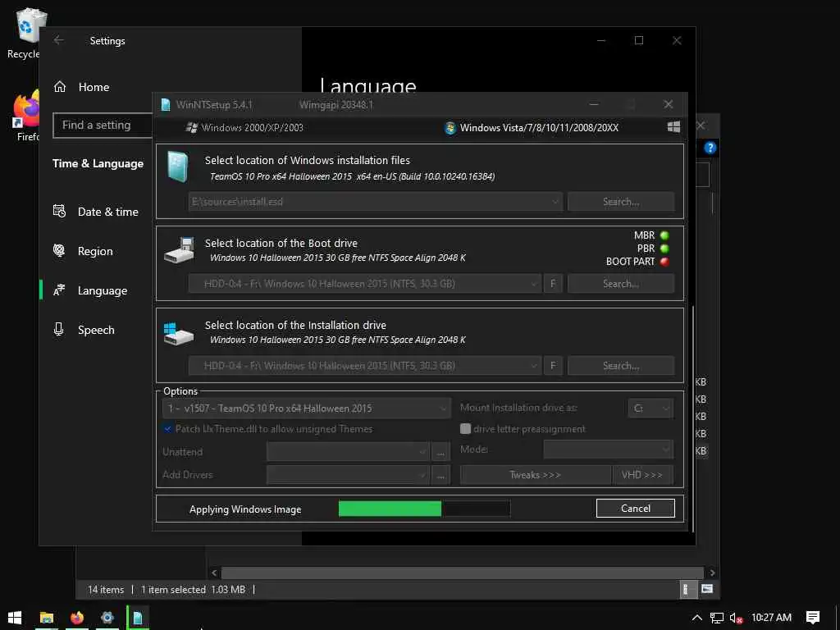Open Tweaks >>> options
The width and height of the screenshot is (840, 630).
click(x=535, y=475)
